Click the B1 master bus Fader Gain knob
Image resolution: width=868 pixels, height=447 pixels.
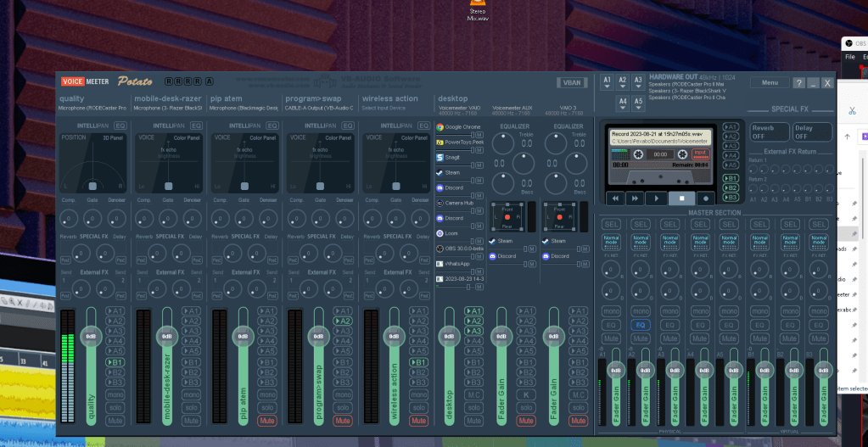tap(764, 371)
